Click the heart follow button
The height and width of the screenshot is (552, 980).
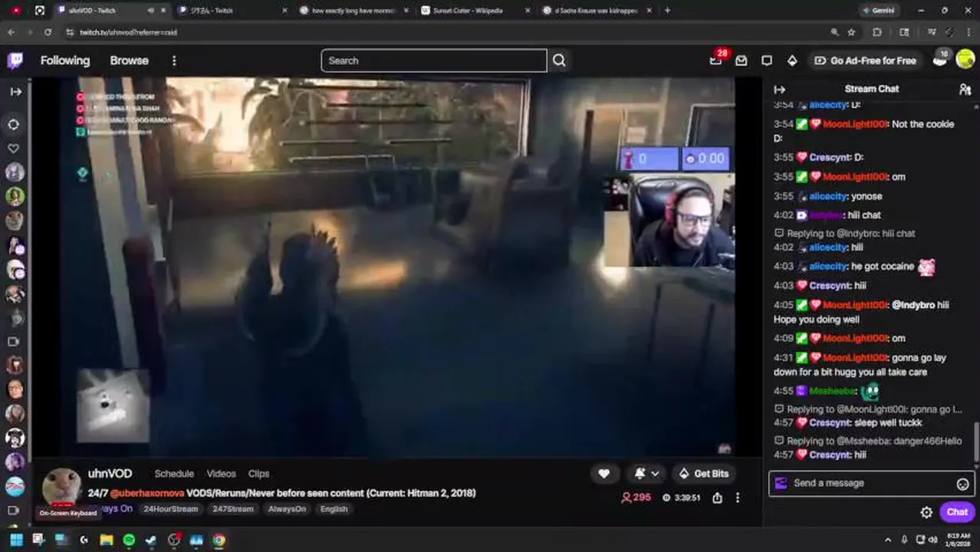[x=604, y=474]
